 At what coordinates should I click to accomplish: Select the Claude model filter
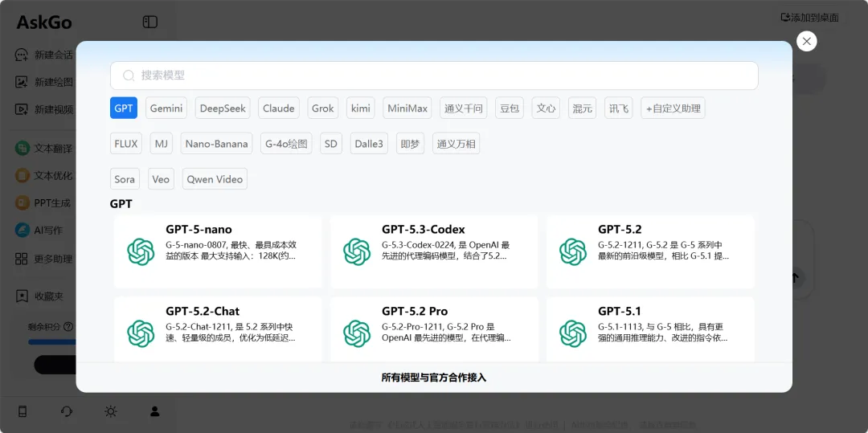278,108
